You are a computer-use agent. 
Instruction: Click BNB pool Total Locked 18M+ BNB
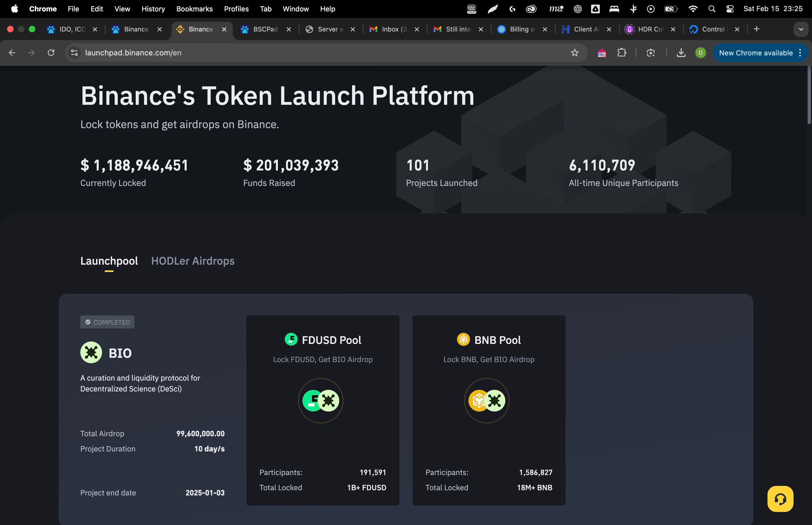pyautogui.click(x=535, y=488)
